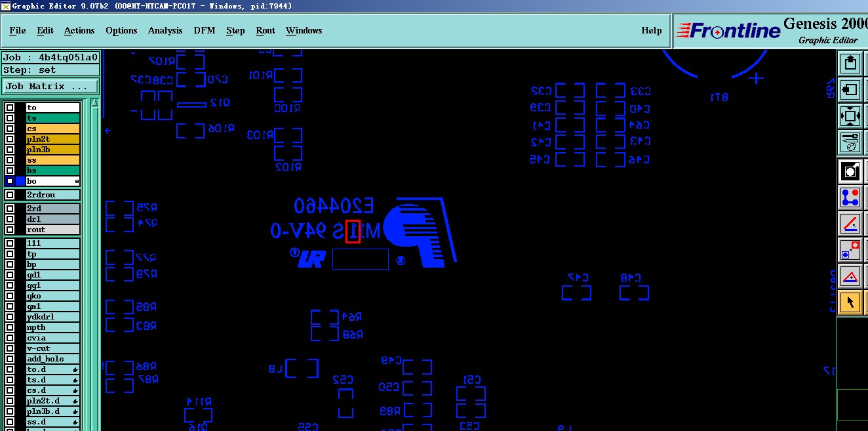Viewport: 868px width, 431px height.
Task: Toggle checkbox for layer drl
Action: tap(10, 219)
